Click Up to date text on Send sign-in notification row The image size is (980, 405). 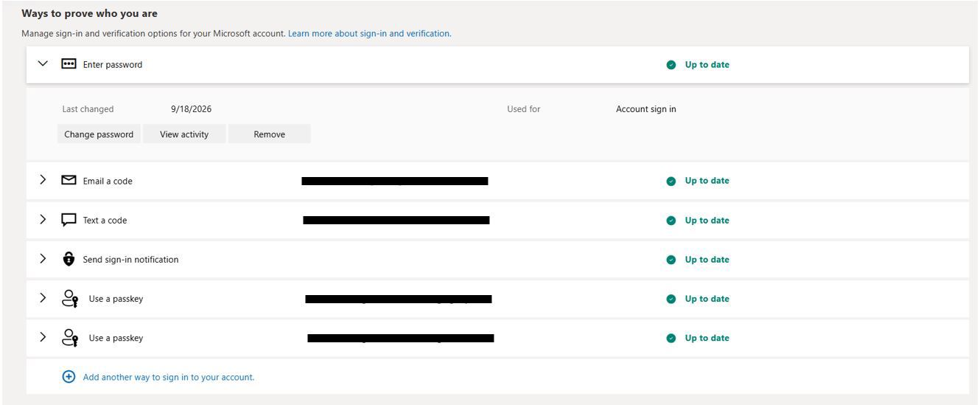tap(707, 260)
